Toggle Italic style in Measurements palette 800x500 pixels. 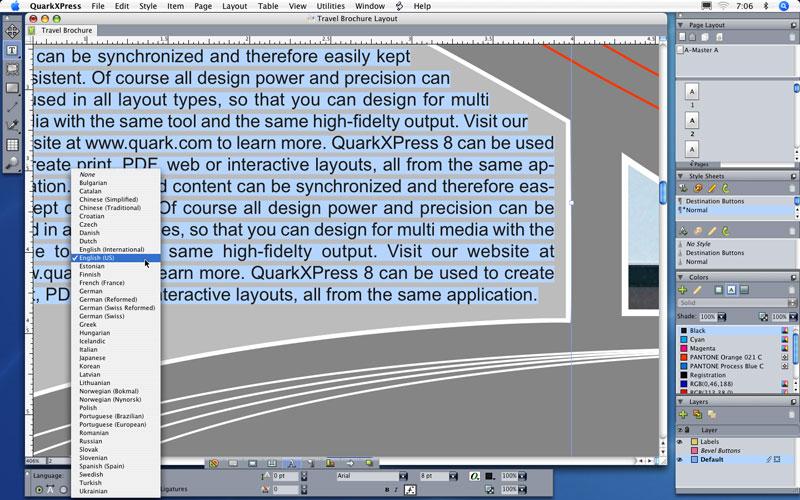[396, 489]
